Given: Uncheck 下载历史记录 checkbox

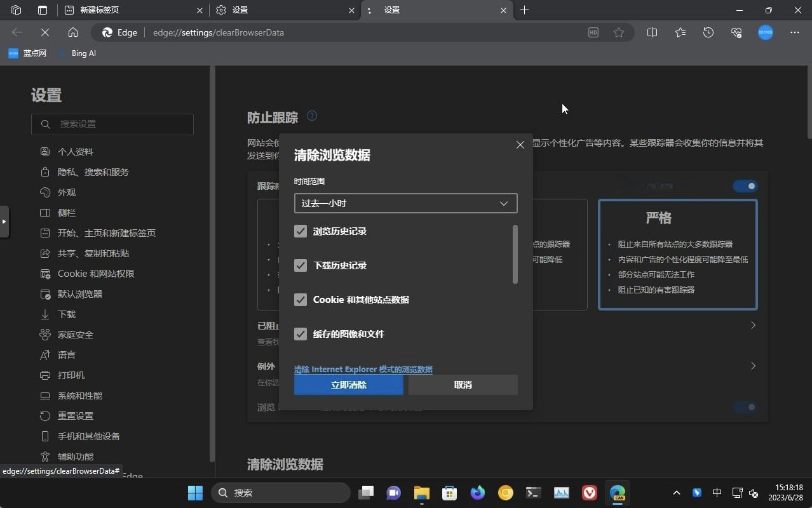Looking at the screenshot, I should coord(300,265).
